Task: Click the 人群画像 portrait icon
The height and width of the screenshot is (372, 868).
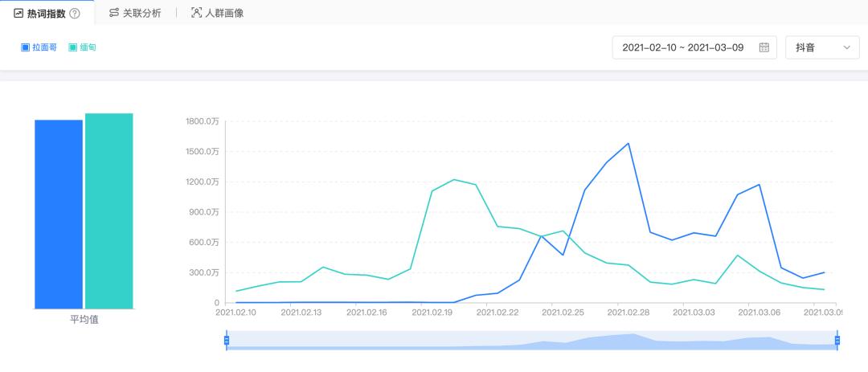Action: point(197,13)
